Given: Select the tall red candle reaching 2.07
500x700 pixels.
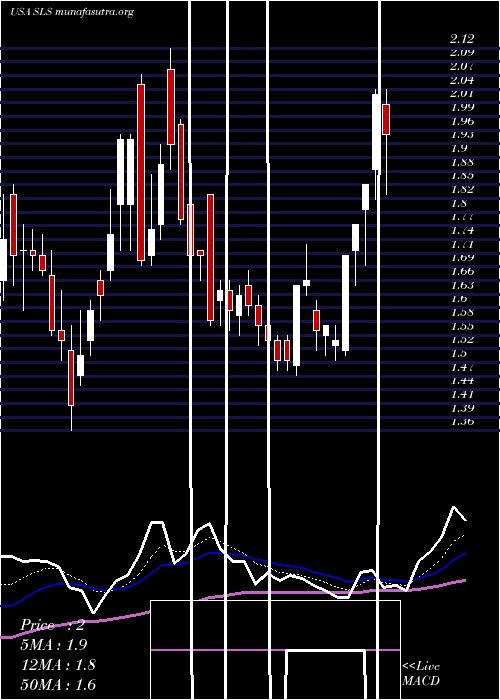Looking at the screenshot, I should (x=171, y=107).
